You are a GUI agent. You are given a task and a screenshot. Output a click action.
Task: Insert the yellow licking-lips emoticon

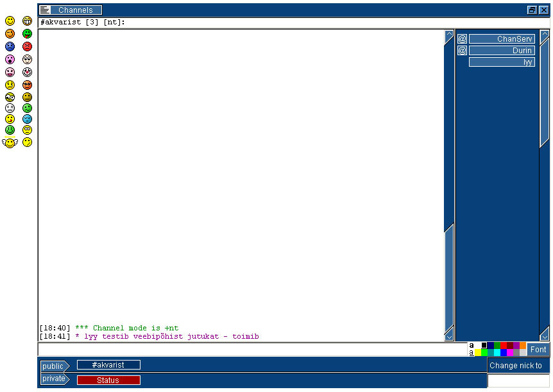[x=10, y=119]
